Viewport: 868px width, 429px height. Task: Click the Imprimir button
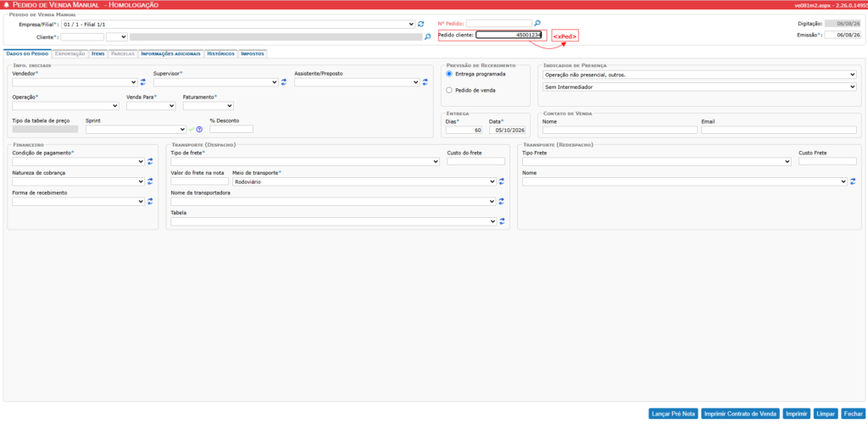click(797, 414)
